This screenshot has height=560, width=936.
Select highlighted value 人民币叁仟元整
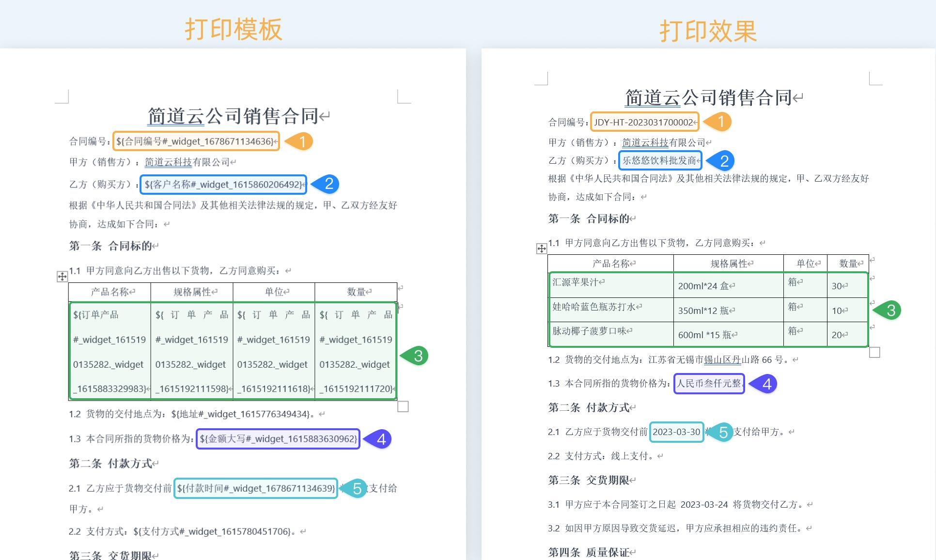[708, 384]
